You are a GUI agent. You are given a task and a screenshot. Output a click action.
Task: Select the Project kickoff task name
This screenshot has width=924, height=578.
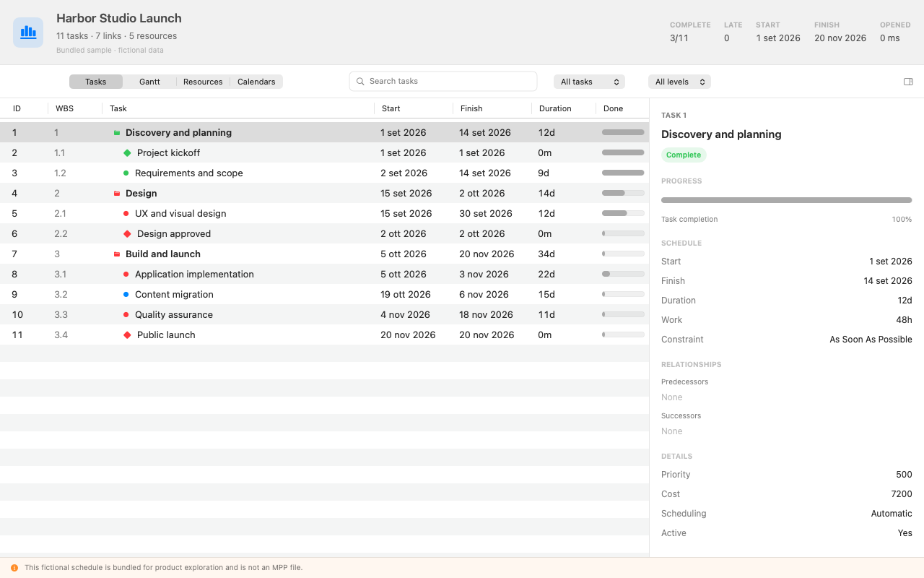(x=168, y=153)
